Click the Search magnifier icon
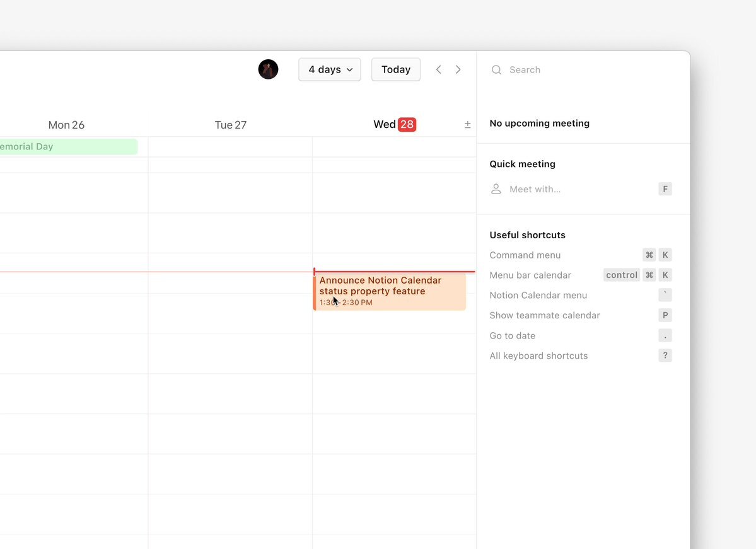Screen dimensions: 756x549 [496, 70]
